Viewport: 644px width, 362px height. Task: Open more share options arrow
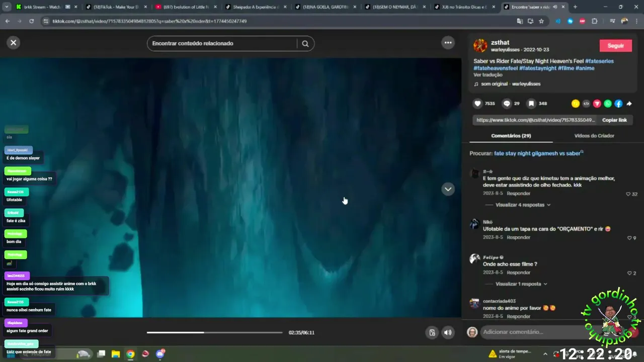tap(629, 104)
